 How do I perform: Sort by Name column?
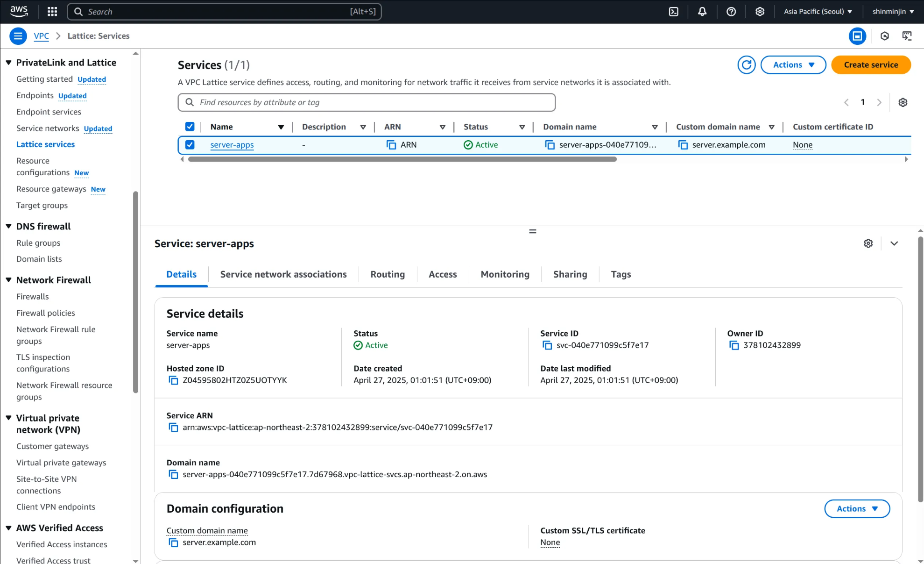(281, 127)
